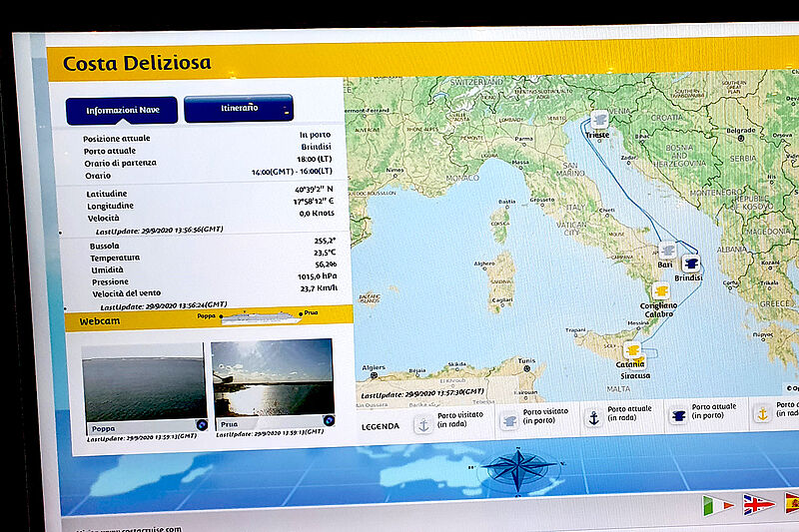Select the Catania port marker
Image resolution: width=799 pixels, height=532 pixels.
[x=633, y=350]
